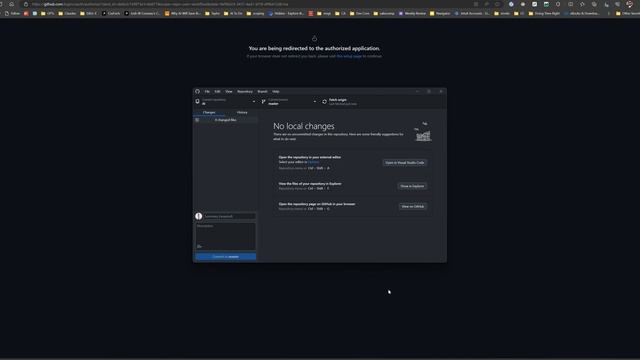The width and height of the screenshot is (640, 360).
Task: Open the Branch menu
Action: pyautogui.click(x=262, y=91)
